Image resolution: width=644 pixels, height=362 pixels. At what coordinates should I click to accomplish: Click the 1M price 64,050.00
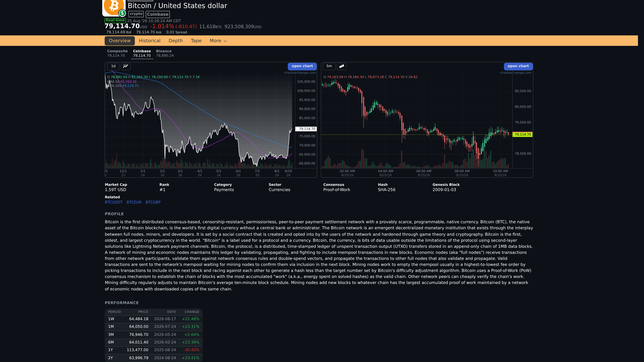(x=138, y=327)
